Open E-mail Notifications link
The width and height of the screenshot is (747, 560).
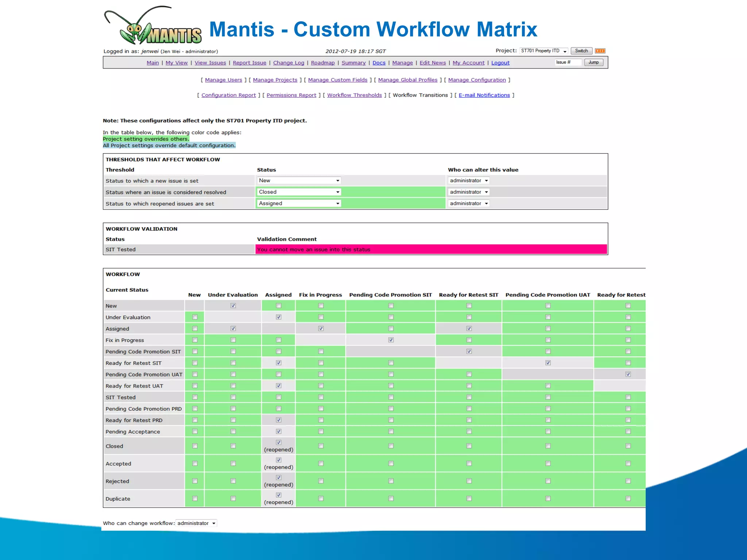click(x=484, y=95)
